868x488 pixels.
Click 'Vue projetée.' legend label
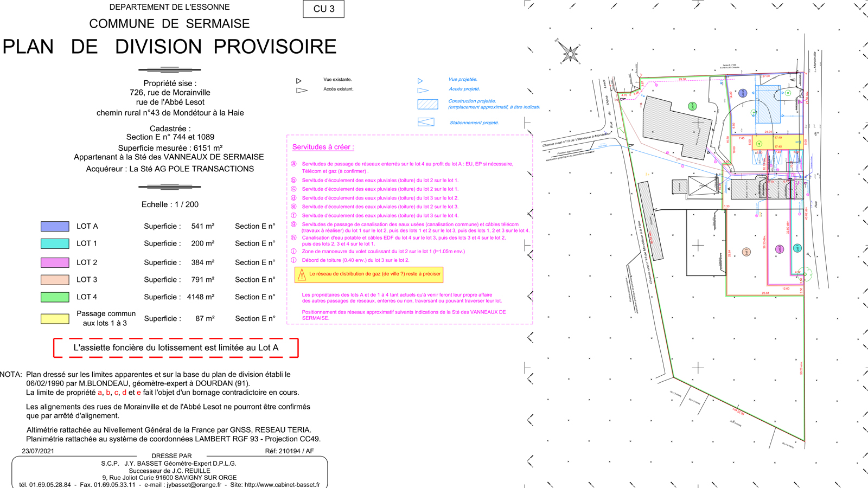coord(463,79)
